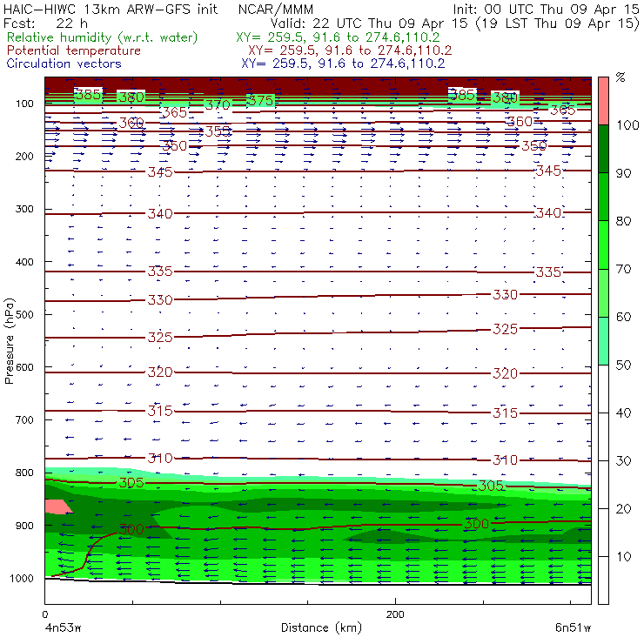Click the left "340" contour label
Screen dimensions: 644x644
pos(160,213)
